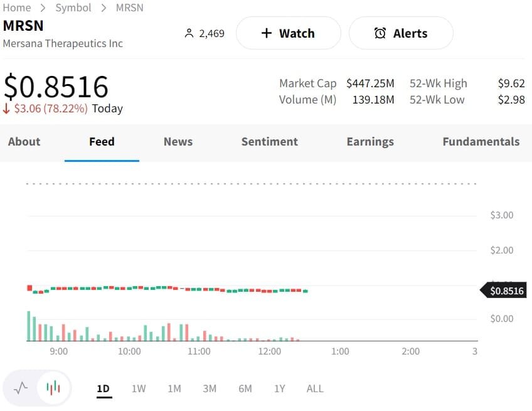This screenshot has height=411, width=532.
Task: Open the Sentiment tab
Action: point(270,142)
